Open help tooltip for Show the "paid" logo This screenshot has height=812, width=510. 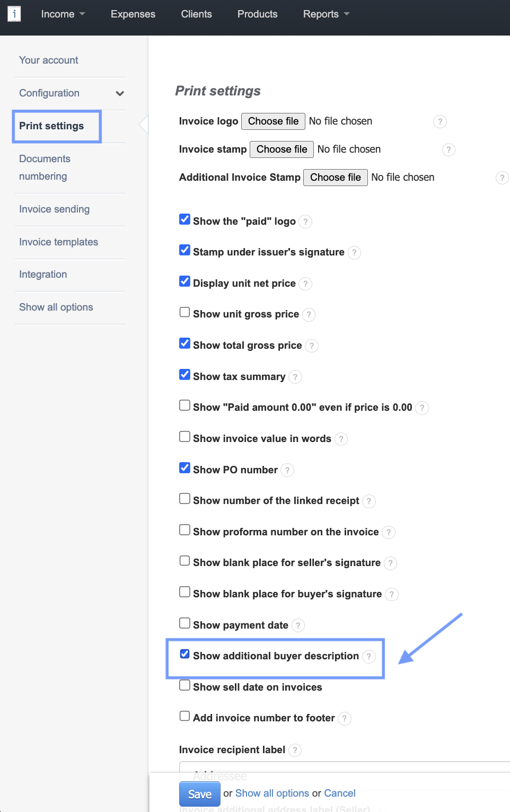[305, 222]
